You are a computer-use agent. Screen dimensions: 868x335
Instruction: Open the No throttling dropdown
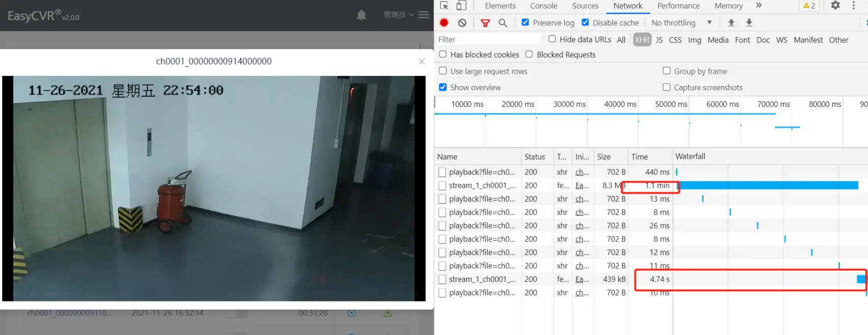coord(681,23)
